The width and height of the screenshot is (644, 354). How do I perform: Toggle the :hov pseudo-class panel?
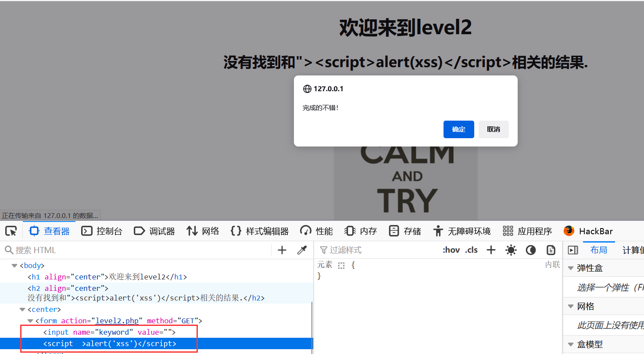pos(451,250)
